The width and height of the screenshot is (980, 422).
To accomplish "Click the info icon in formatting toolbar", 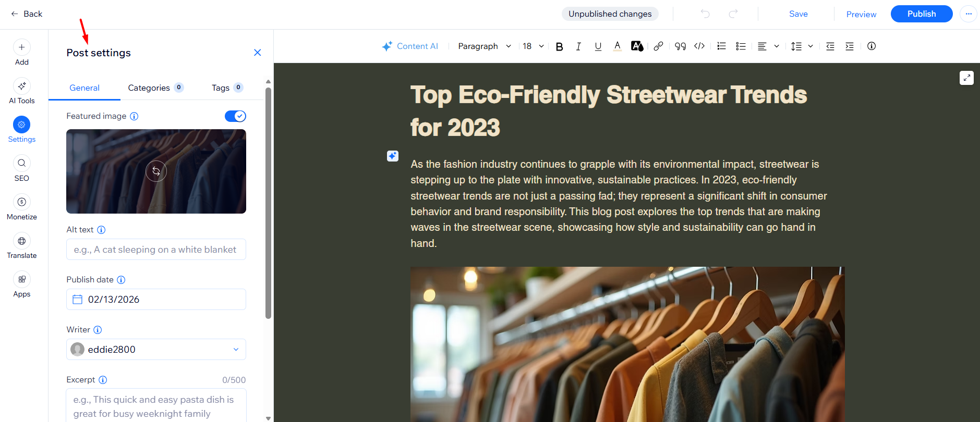I will [x=872, y=46].
